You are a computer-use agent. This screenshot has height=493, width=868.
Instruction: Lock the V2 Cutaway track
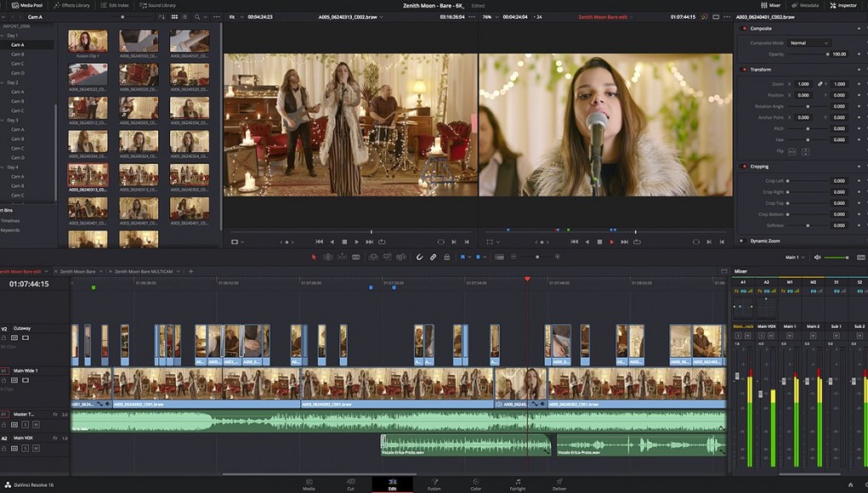point(4,337)
